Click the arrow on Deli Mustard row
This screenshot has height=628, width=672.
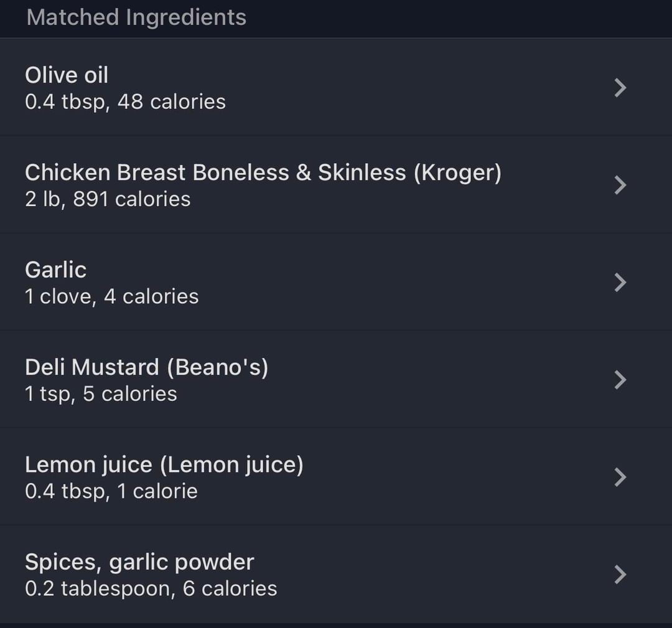coord(620,380)
